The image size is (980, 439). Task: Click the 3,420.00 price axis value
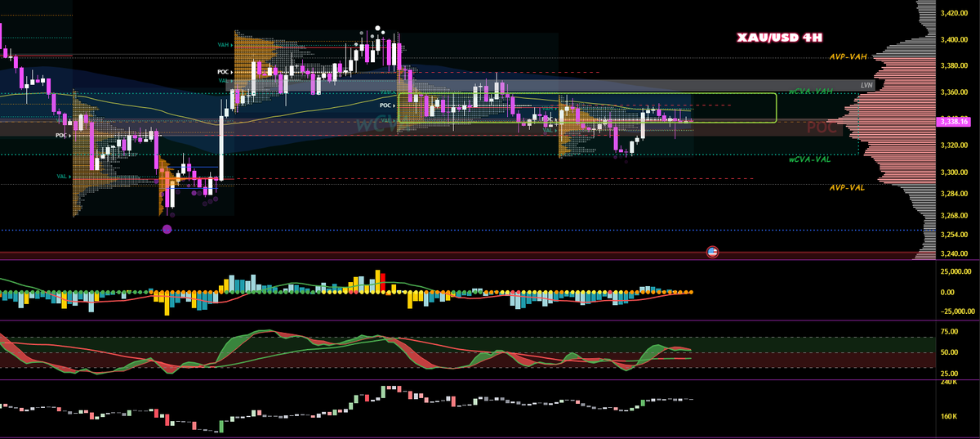tap(954, 13)
